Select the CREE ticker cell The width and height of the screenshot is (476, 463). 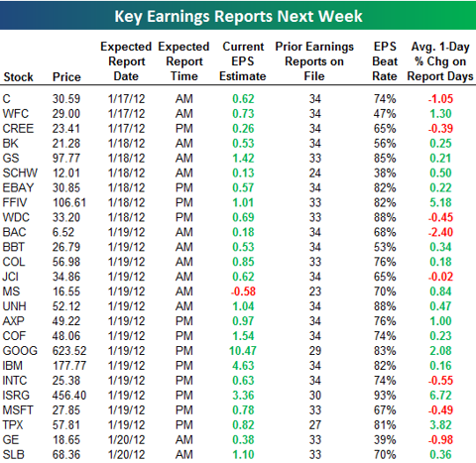pos(18,129)
